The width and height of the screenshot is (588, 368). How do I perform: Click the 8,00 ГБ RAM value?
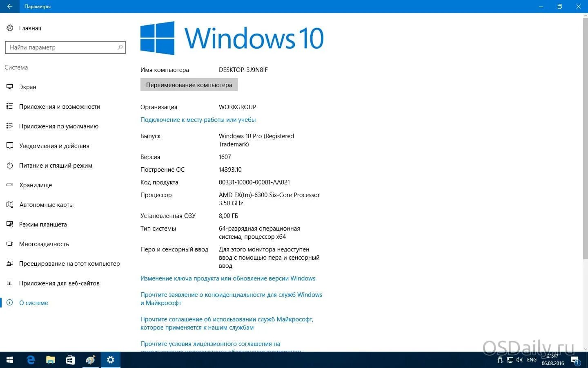[x=228, y=216]
